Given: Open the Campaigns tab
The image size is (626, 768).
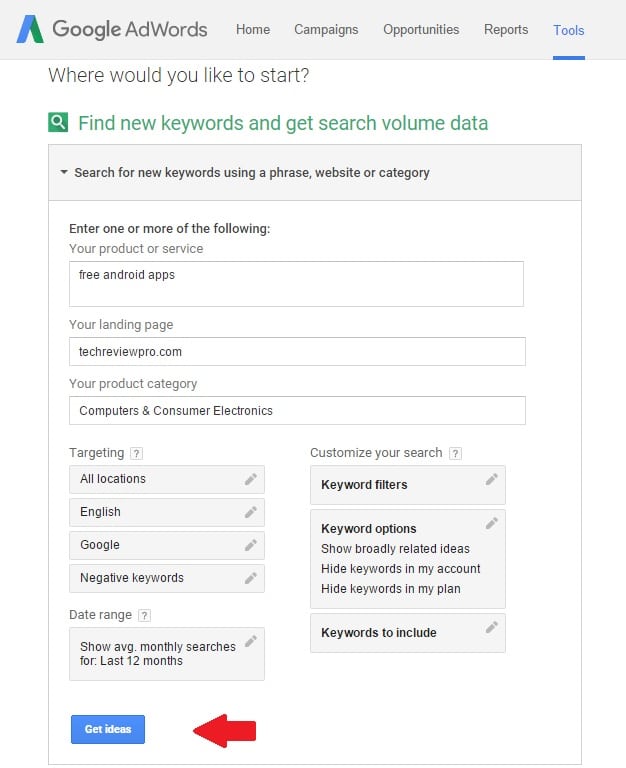Looking at the screenshot, I should pos(326,29).
